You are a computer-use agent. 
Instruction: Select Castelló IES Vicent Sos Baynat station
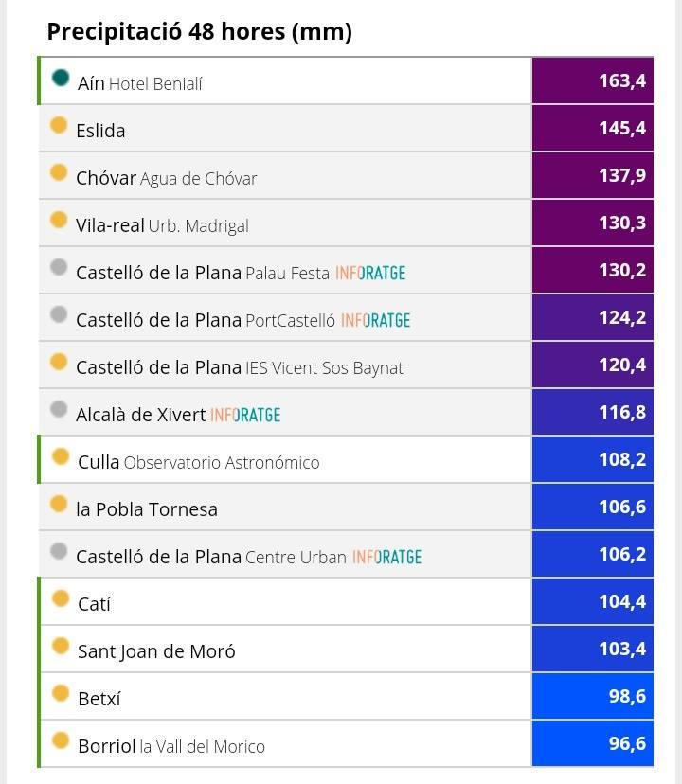click(x=239, y=367)
